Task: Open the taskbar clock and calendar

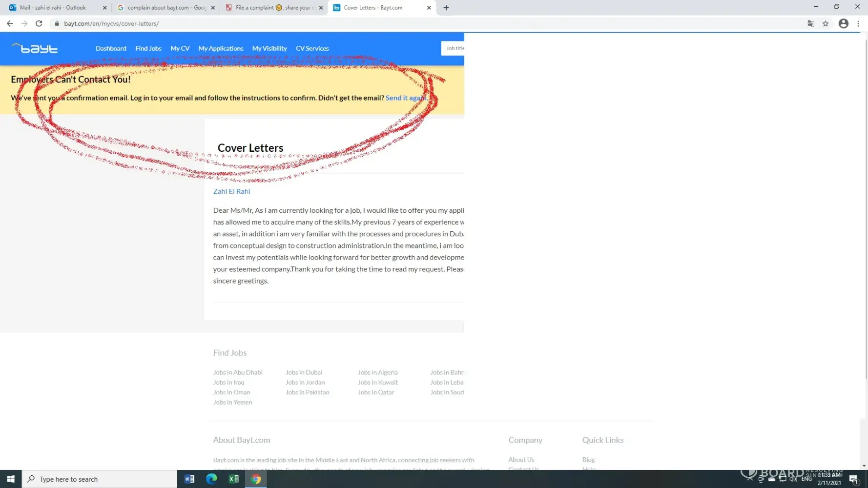Action: (830, 479)
